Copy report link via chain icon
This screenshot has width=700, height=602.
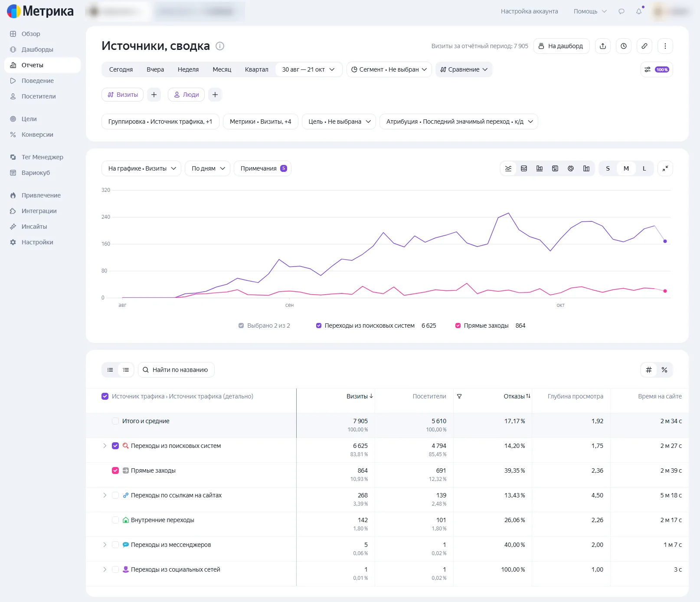[644, 46]
